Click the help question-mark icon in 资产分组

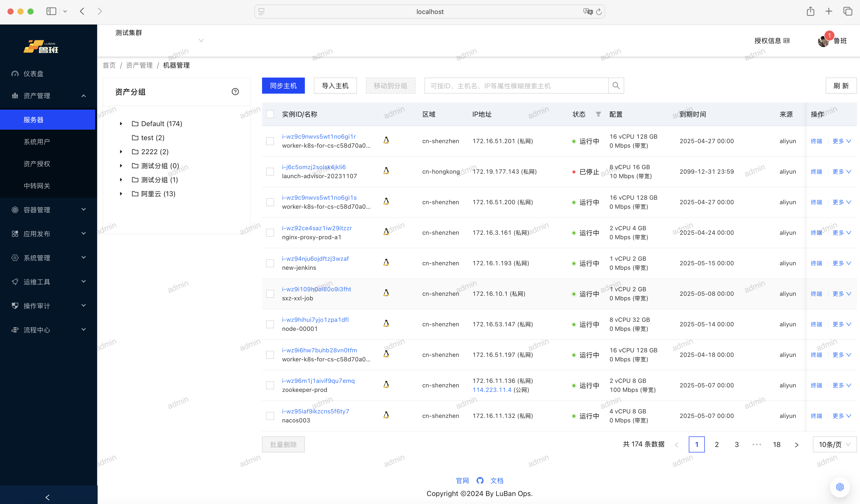pyautogui.click(x=235, y=91)
